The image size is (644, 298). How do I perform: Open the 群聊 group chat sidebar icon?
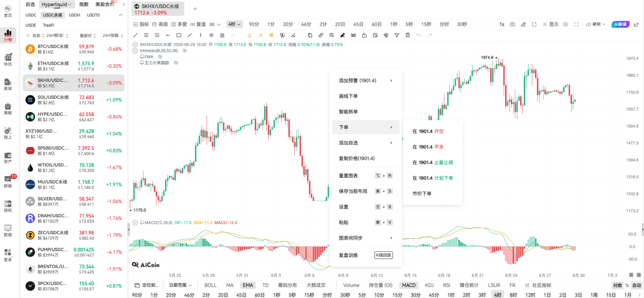[x=8, y=182]
